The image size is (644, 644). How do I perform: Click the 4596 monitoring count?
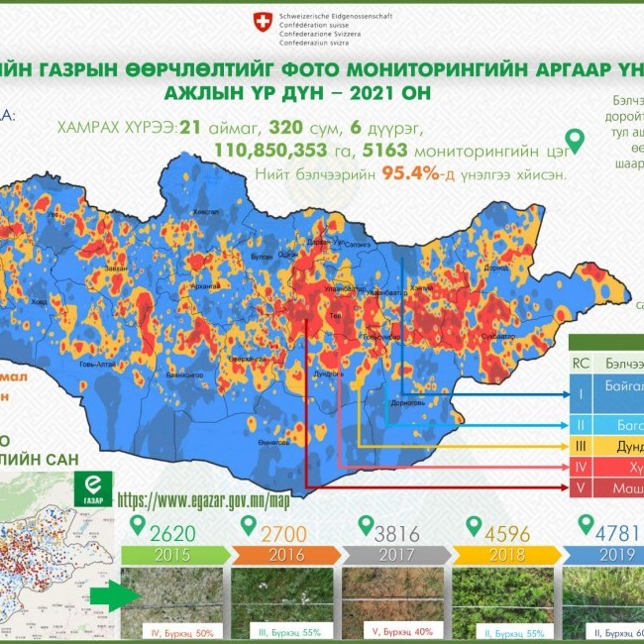[507, 533]
